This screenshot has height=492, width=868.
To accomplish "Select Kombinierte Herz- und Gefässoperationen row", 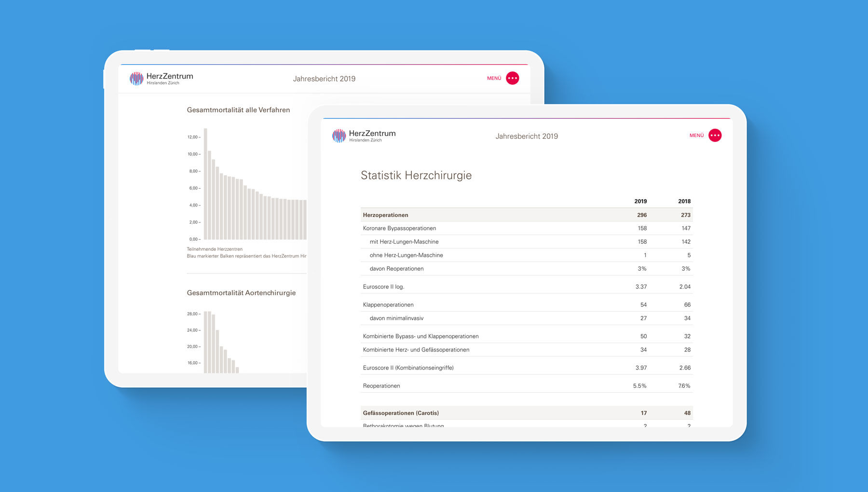I will click(x=527, y=350).
